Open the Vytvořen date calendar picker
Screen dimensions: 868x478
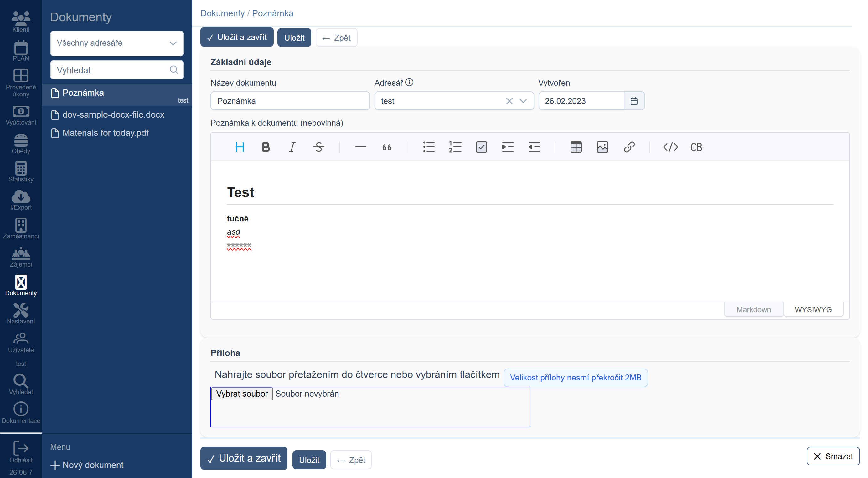tap(634, 101)
